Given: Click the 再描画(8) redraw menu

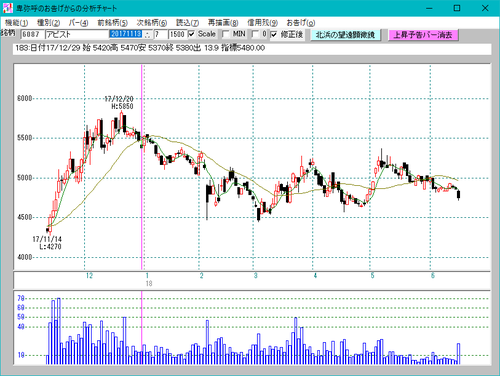Looking at the screenshot, I should 223,23.
